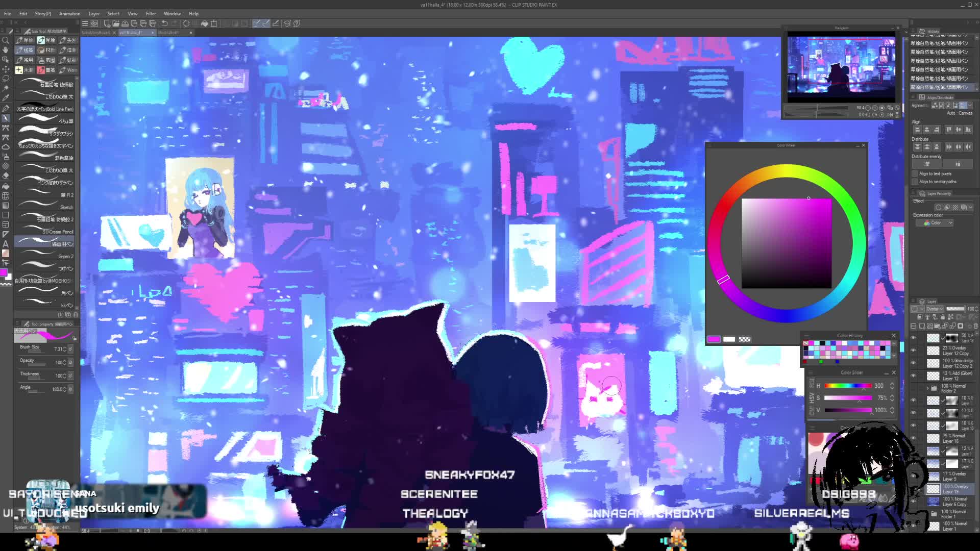
Task: Click inside the color wheel square picker
Action: pyautogui.click(x=786, y=243)
